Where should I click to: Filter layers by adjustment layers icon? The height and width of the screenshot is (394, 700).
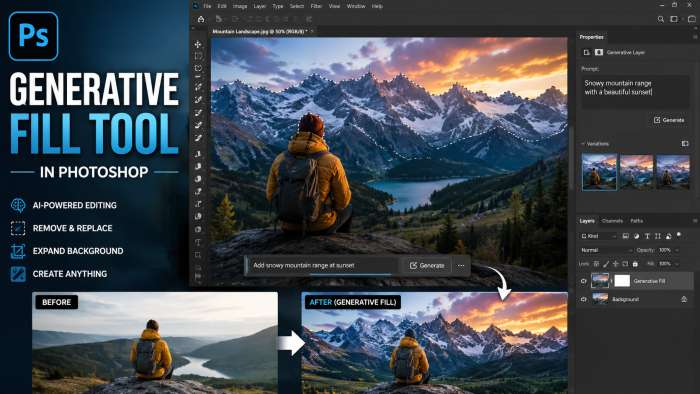click(636, 236)
